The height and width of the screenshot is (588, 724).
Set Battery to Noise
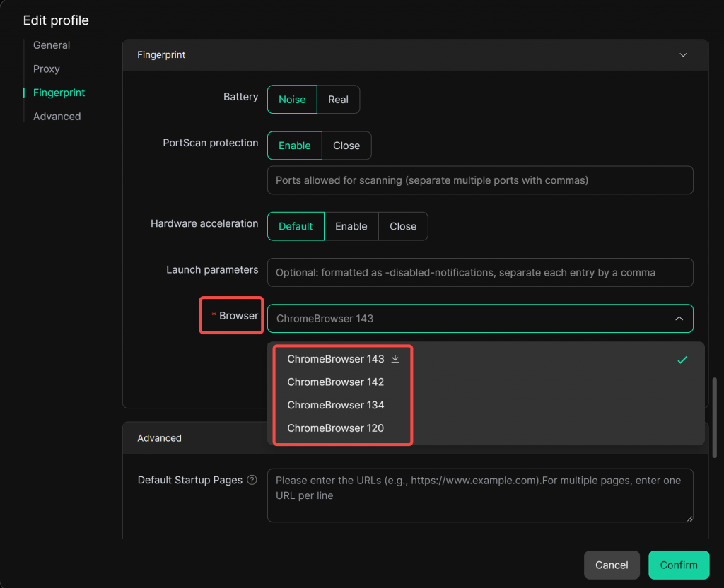tap(292, 100)
